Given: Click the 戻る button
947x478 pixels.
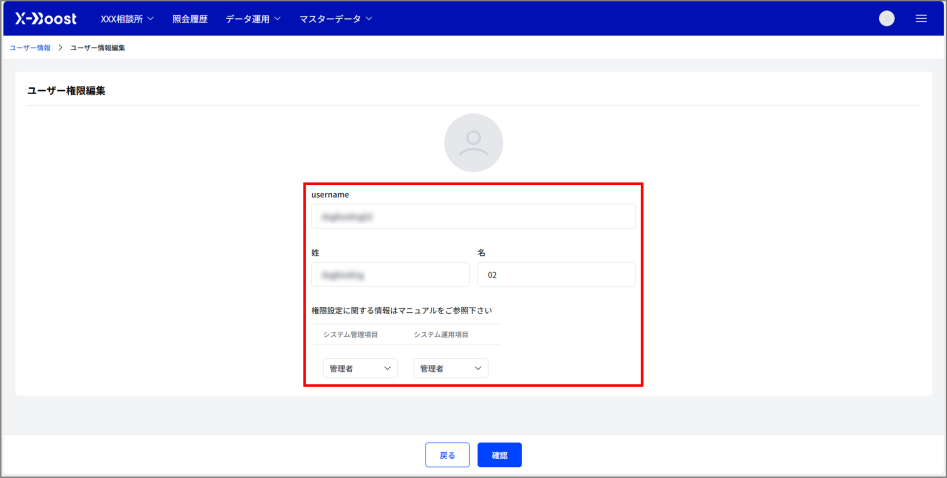Looking at the screenshot, I should click(x=448, y=455).
